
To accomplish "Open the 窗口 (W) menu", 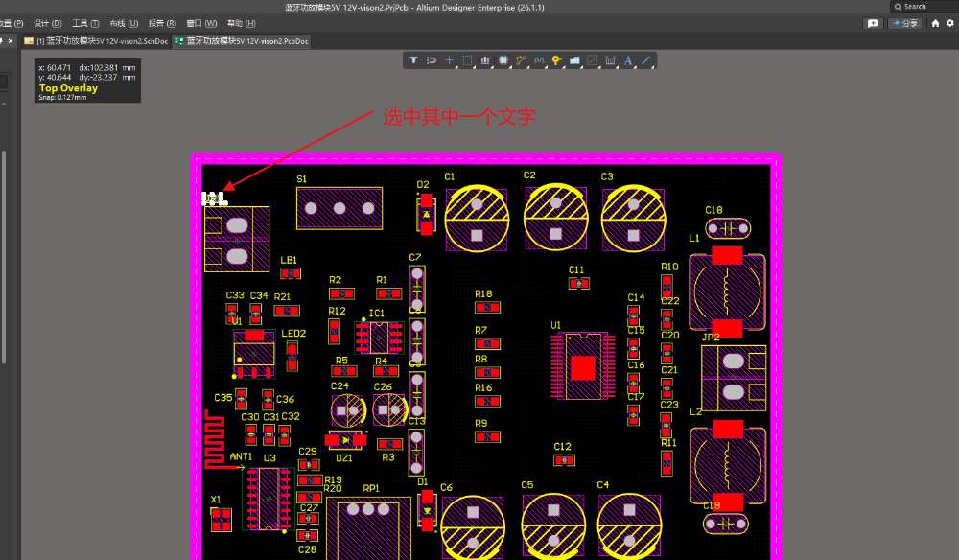I will pyautogui.click(x=201, y=23).
